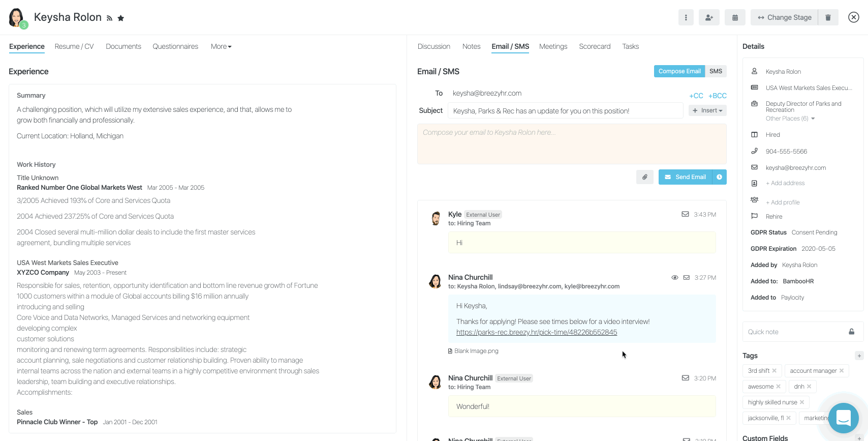Remove the 3rd shift tag

click(x=774, y=371)
